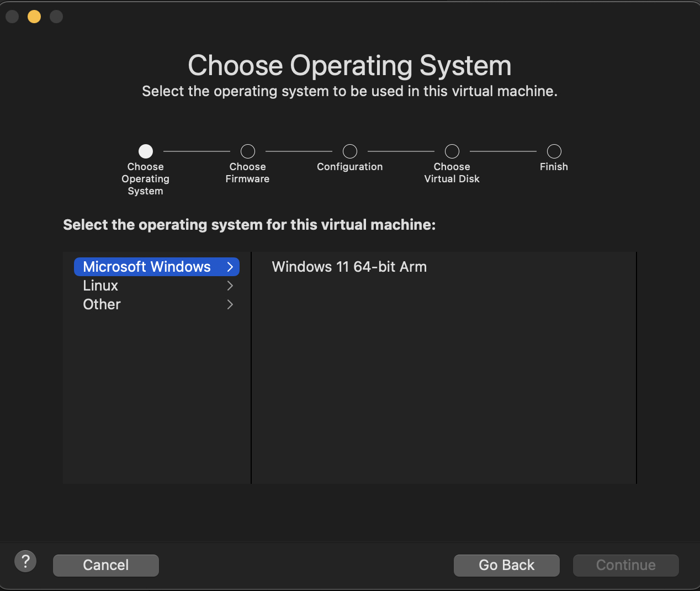Click the Choose Firmware step circle
The height and width of the screenshot is (591, 700).
(248, 151)
